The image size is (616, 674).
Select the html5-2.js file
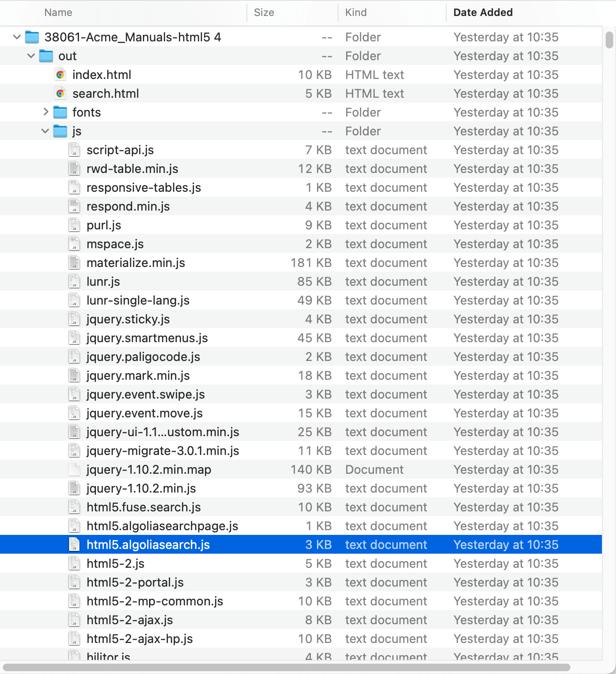point(115,563)
